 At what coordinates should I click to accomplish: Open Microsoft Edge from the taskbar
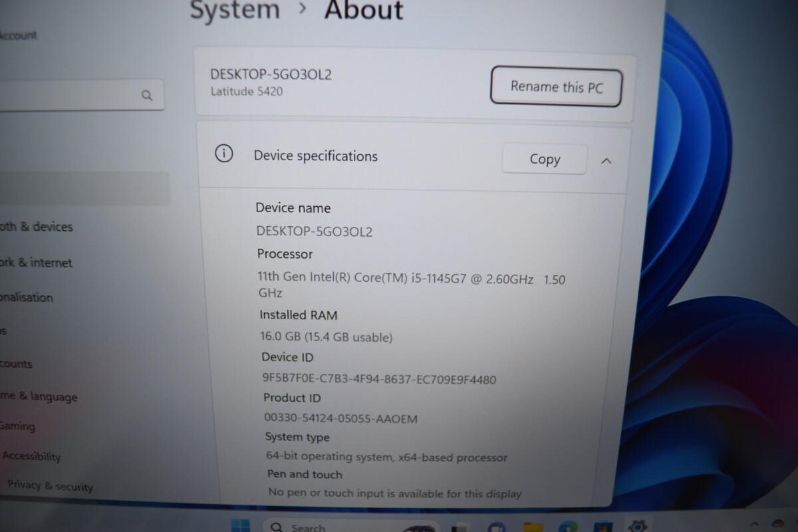tap(567, 527)
